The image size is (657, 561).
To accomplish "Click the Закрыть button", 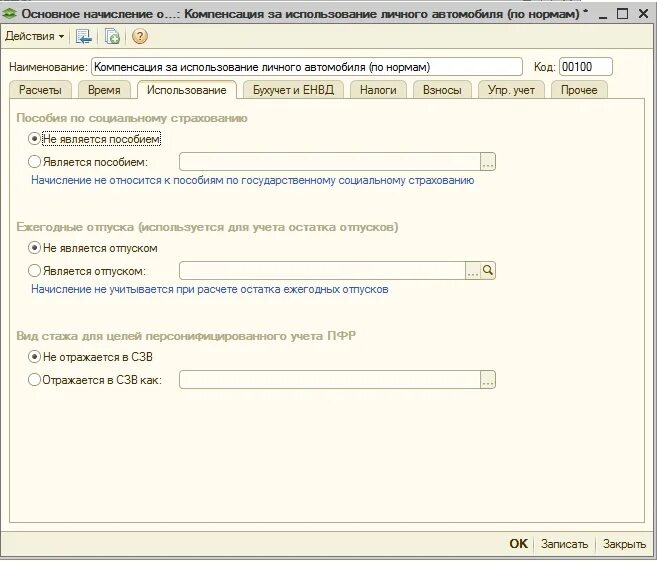I will click(624, 544).
